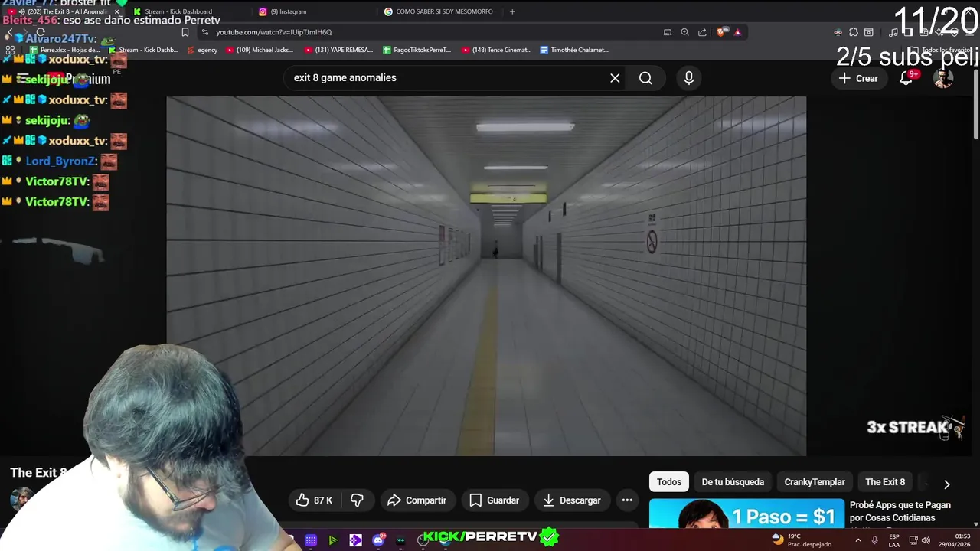Open the 19°C weather widget
This screenshot has height=551, width=980.
click(x=802, y=540)
